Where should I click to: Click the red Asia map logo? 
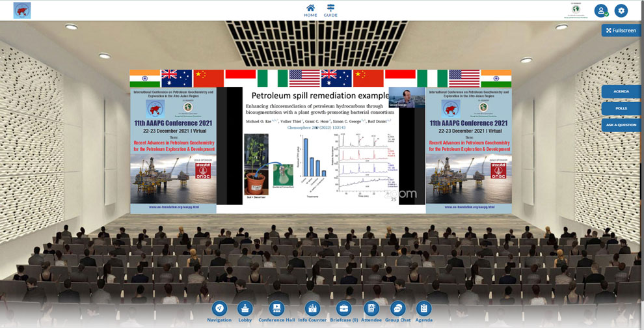tap(22, 10)
